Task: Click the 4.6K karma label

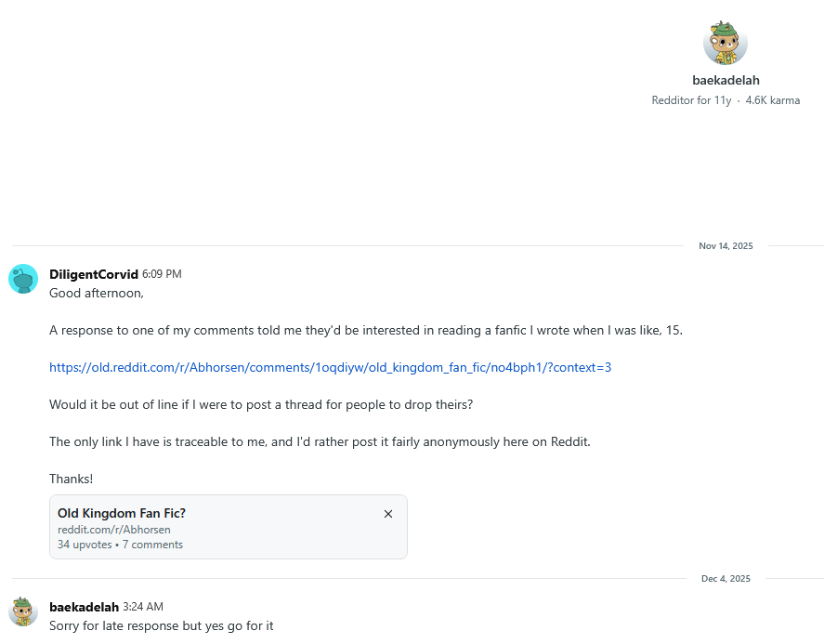Action: coord(772,100)
